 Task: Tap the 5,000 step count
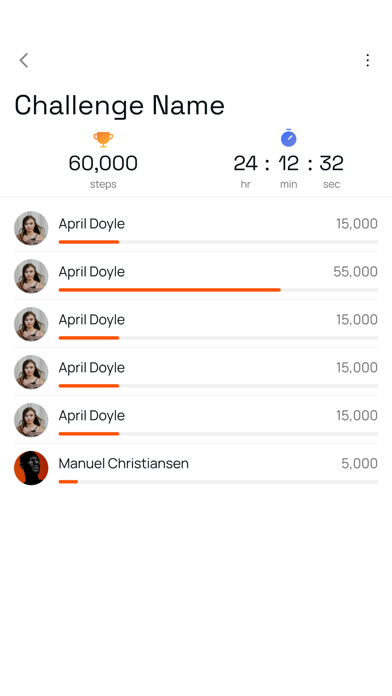pos(359,463)
